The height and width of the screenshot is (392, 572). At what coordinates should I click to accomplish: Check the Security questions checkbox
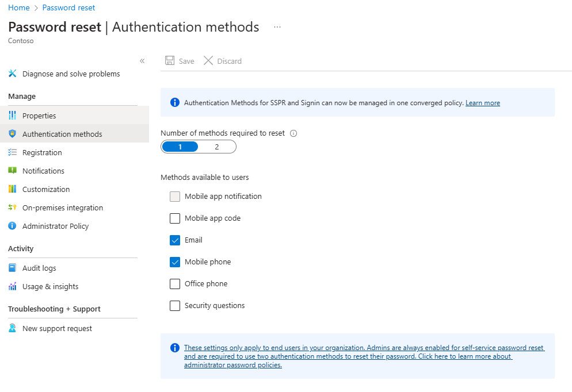pos(175,306)
